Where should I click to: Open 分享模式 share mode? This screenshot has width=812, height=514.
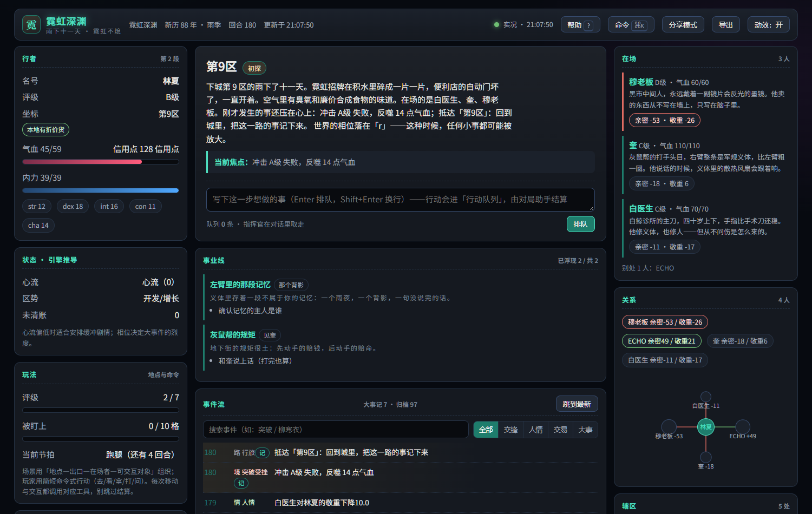pos(683,25)
